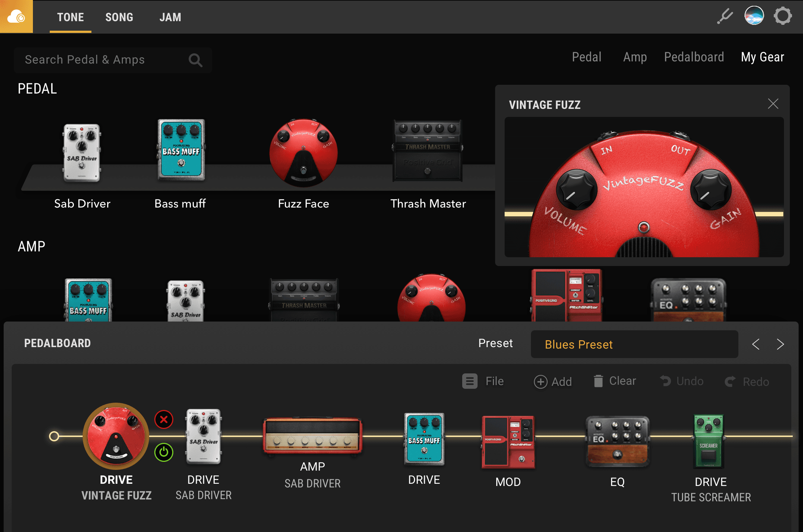Click the ToneCloud cloud icon
The image size is (803, 532).
point(16,17)
